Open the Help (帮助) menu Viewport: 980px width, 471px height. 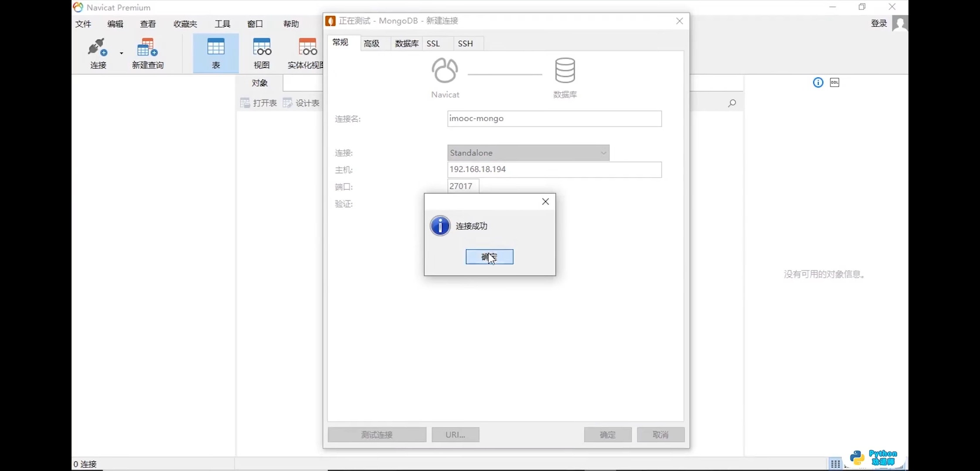click(291, 24)
